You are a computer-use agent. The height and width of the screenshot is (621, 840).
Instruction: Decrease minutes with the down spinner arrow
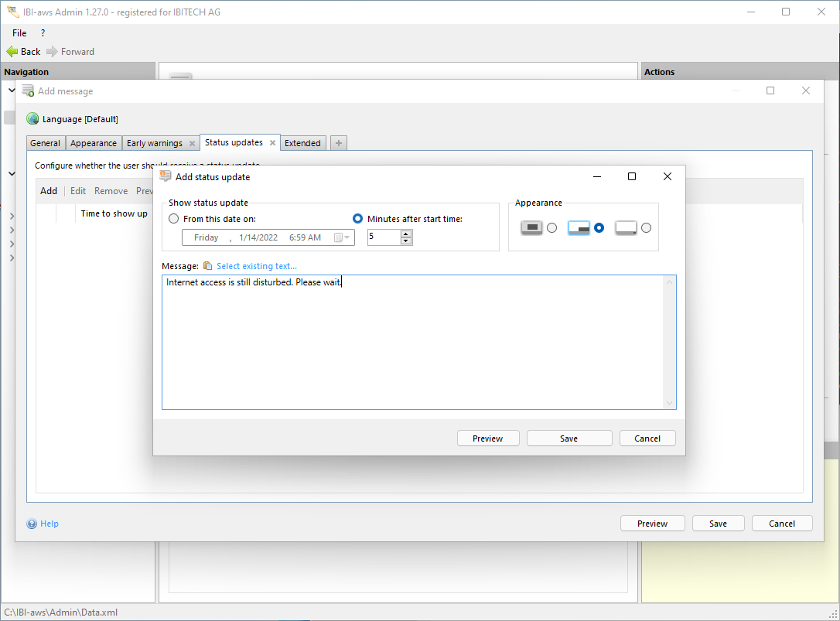pos(406,241)
